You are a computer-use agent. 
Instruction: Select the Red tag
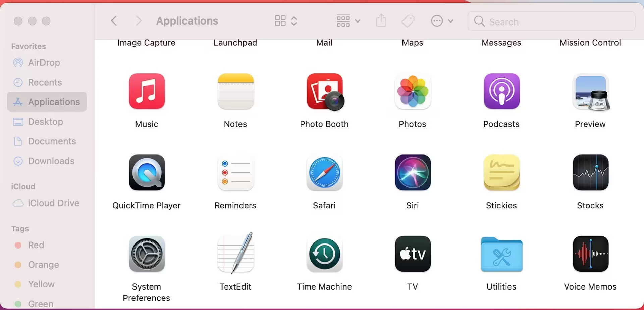(x=47, y=245)
